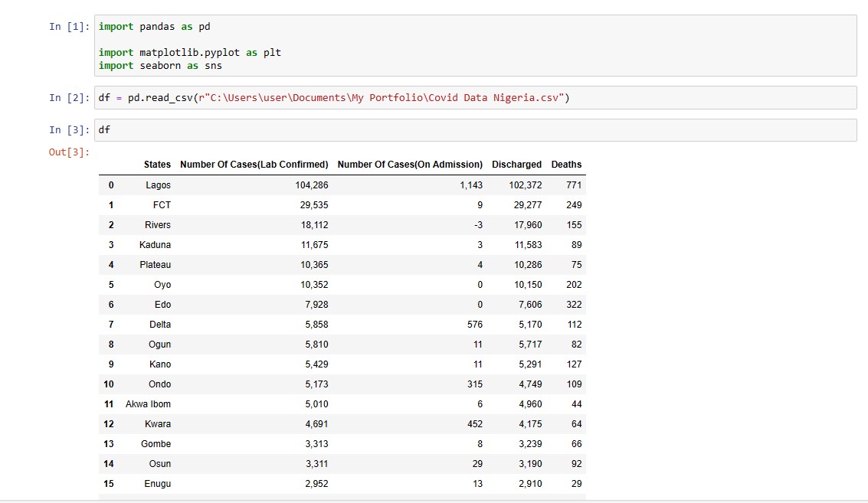Click the 249 deaths value

click(574, 205)
